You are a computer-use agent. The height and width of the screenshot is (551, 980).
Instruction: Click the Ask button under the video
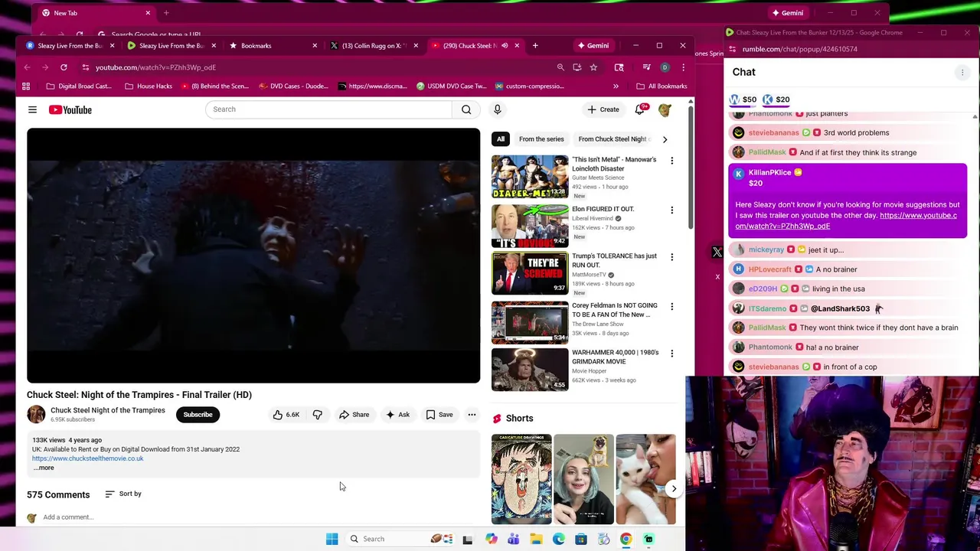point(397,415)
